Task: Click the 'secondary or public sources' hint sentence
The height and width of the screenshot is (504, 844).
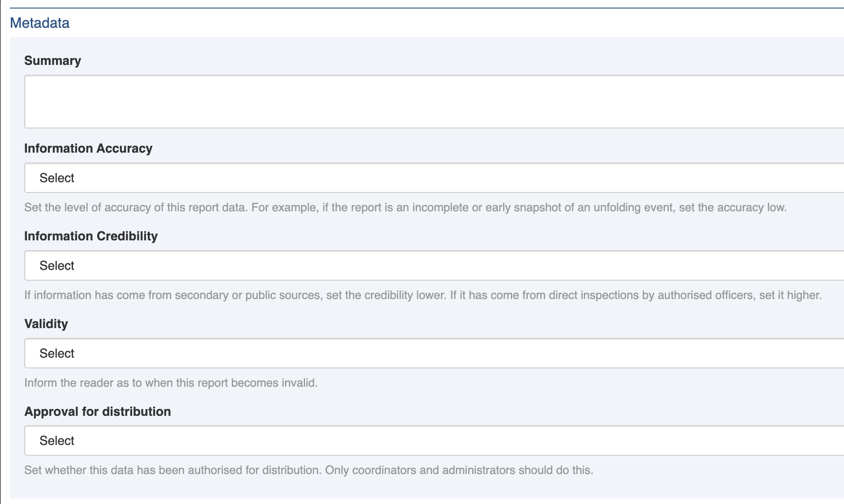Action: [235, 295]
